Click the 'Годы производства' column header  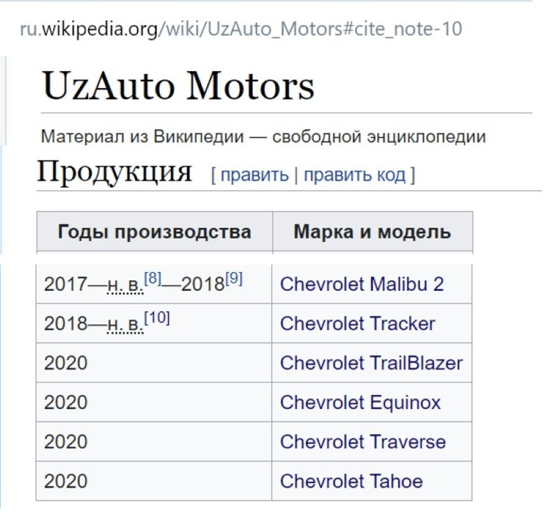point(154,232)
